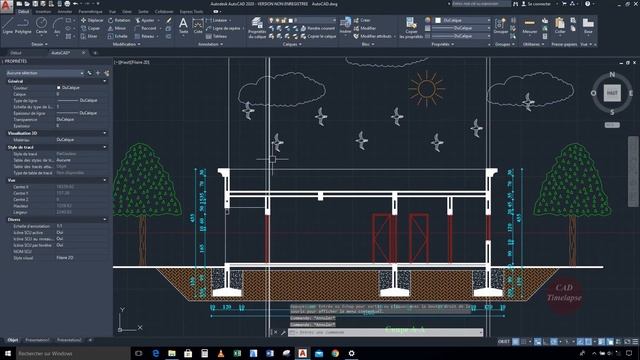640x360 pixels.
Task: Switch to the Début document tab
Action: coord(16,53)
